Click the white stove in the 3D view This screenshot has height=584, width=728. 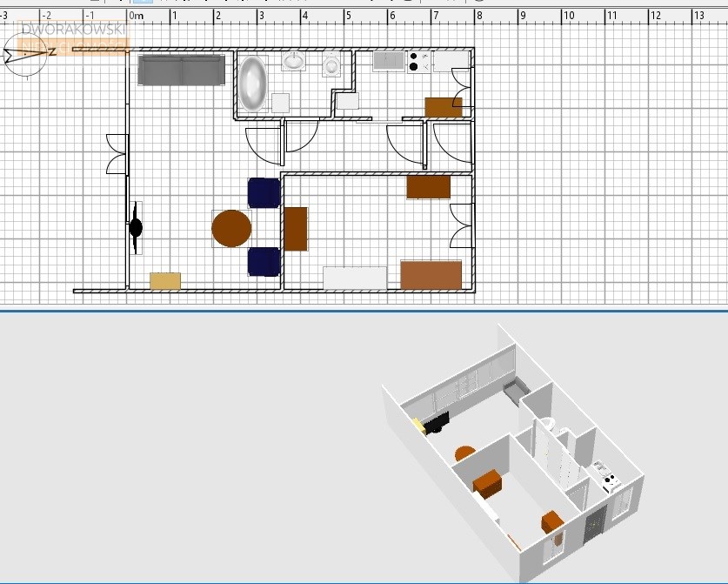(x=607, y=478)
